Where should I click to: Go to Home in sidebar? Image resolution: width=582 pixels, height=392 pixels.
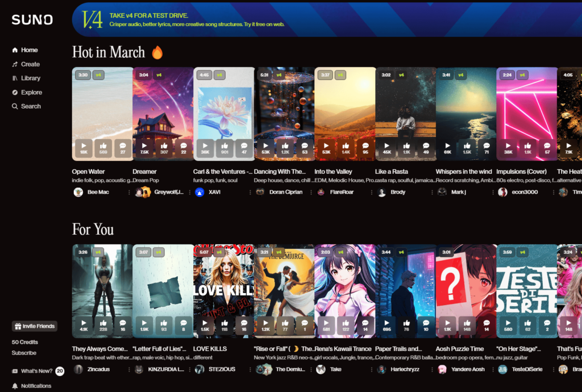29,50
